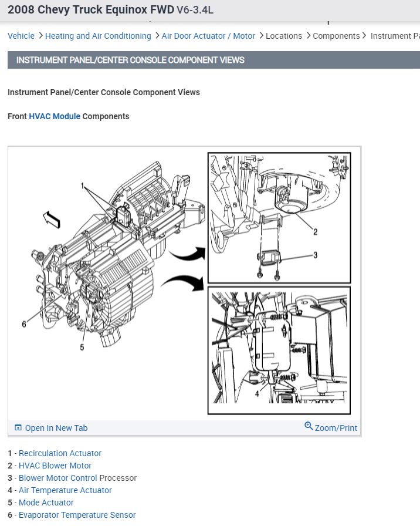Open the HVAC Blower Motor link
This screenshot has height=526, width=420.
tap(55, 466)
